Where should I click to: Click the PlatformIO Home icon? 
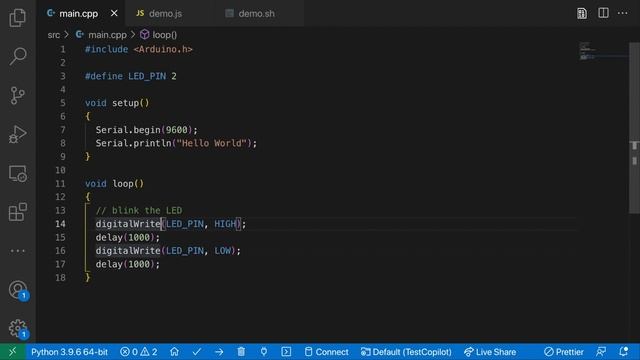174,351
